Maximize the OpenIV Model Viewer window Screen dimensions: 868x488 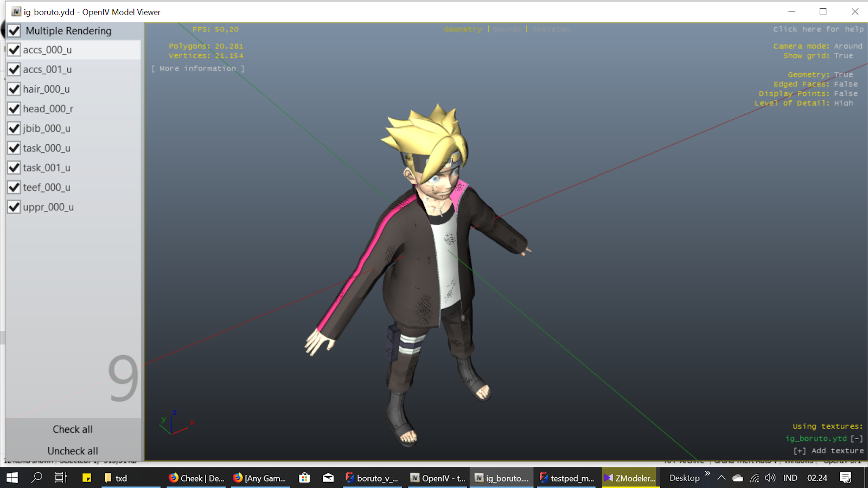[x=823, y=11]
